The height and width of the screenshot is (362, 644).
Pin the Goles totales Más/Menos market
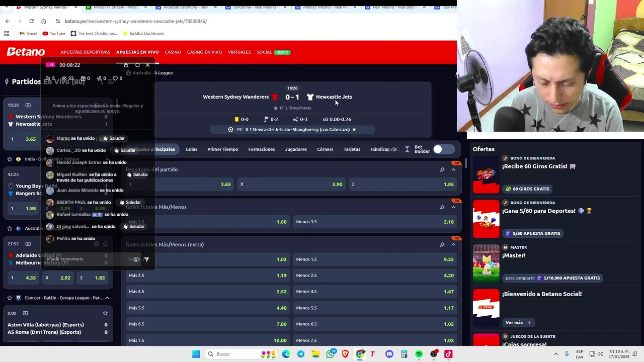pos(442,207)
